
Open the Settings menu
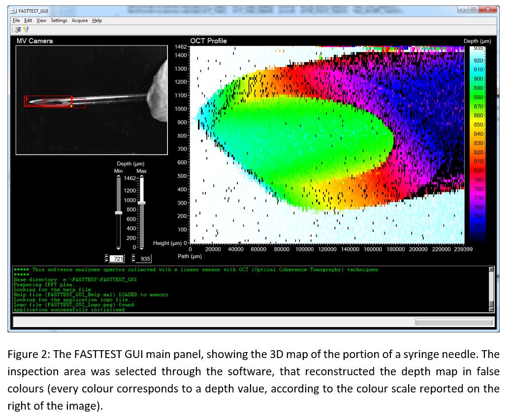[59, 21]
